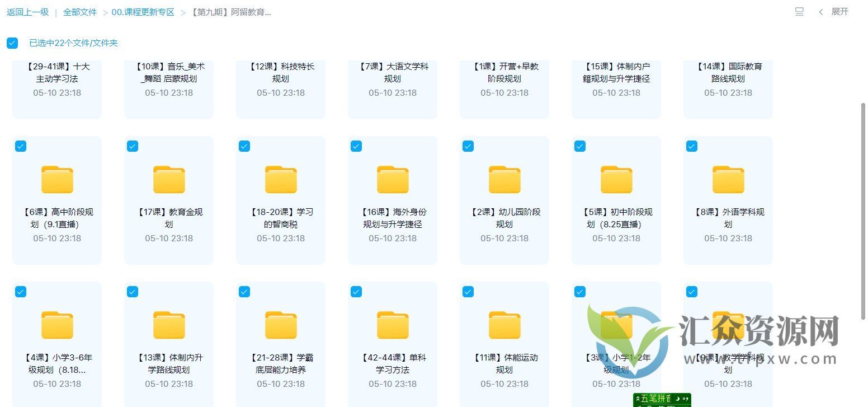Image resolution: width=868 pixels, height=407 pixels.
Task: Open the 【11课】体能运动规划 folder icon
Action: pos(504,325)
